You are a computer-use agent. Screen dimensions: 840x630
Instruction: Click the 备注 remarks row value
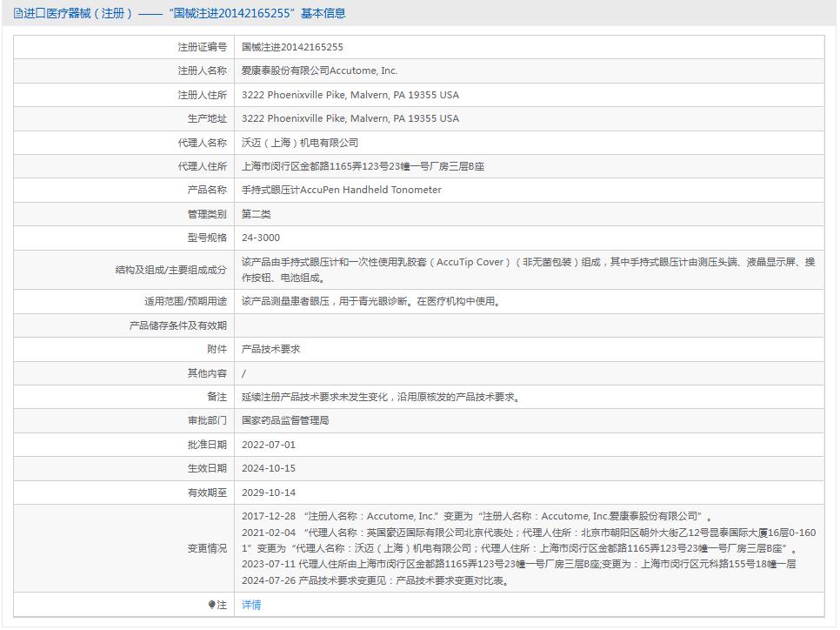pos(374,396)
